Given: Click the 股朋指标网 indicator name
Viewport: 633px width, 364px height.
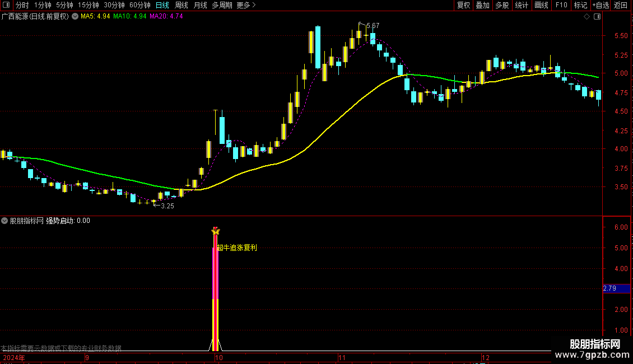Looking at the screenshot, I should tap(27, 221).
